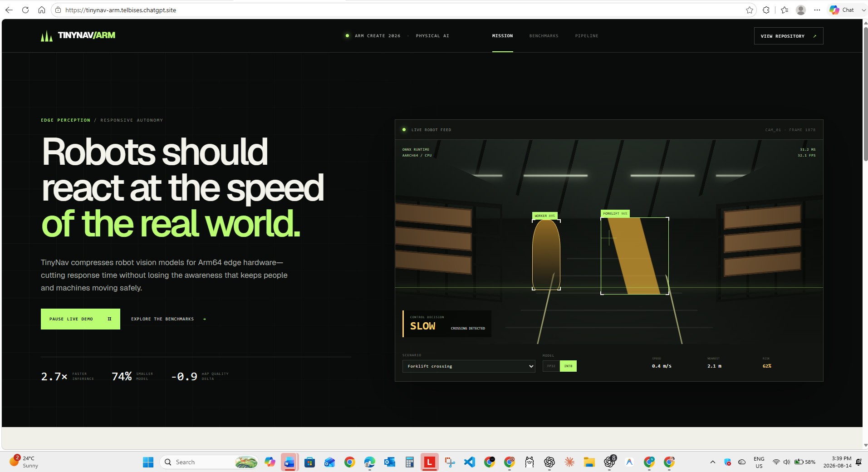Viewport: 868px width, 472px height.
Task: Open the browser home page icon
Action: click(42, 10)
